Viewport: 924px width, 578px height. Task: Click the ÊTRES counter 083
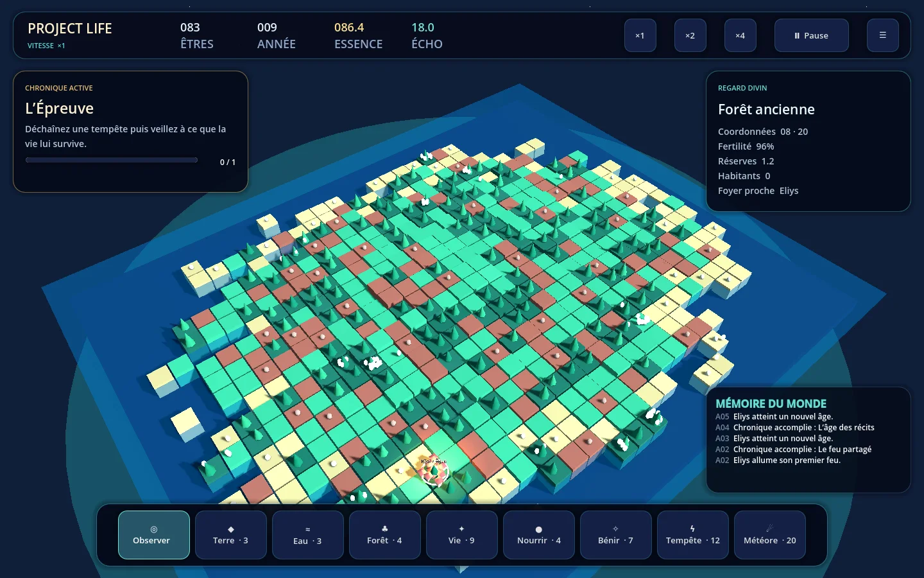coord(190,28)
